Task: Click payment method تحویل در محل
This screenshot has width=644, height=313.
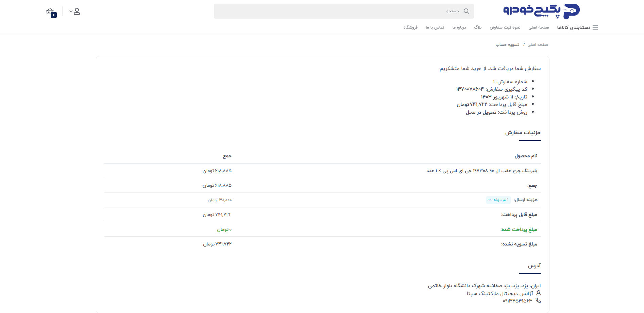Action: pyautogui.click(x=481, y=112)
